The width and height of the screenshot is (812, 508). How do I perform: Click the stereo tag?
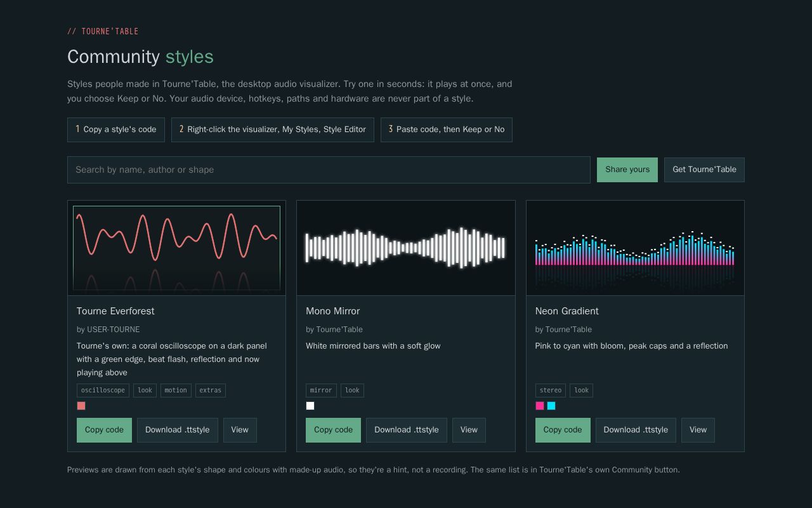coord(551,391)
